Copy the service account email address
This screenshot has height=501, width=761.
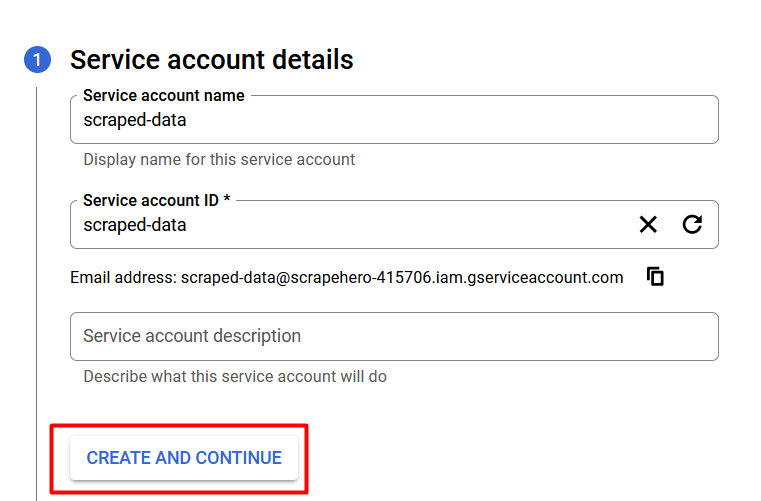[655, 277]
